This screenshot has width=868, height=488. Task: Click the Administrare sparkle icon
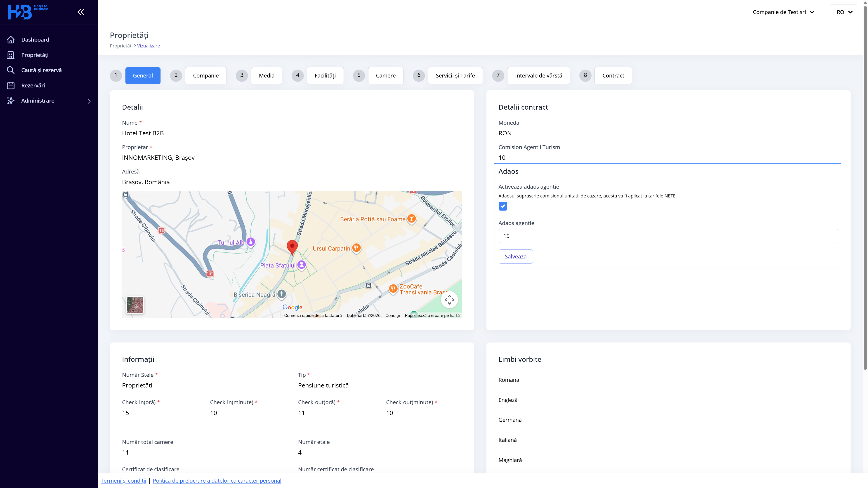[x=11, y=101]
